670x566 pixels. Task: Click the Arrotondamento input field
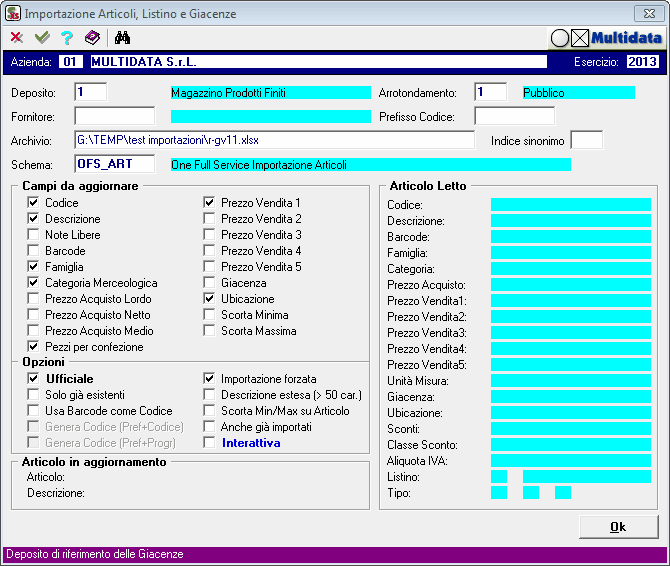491,92
